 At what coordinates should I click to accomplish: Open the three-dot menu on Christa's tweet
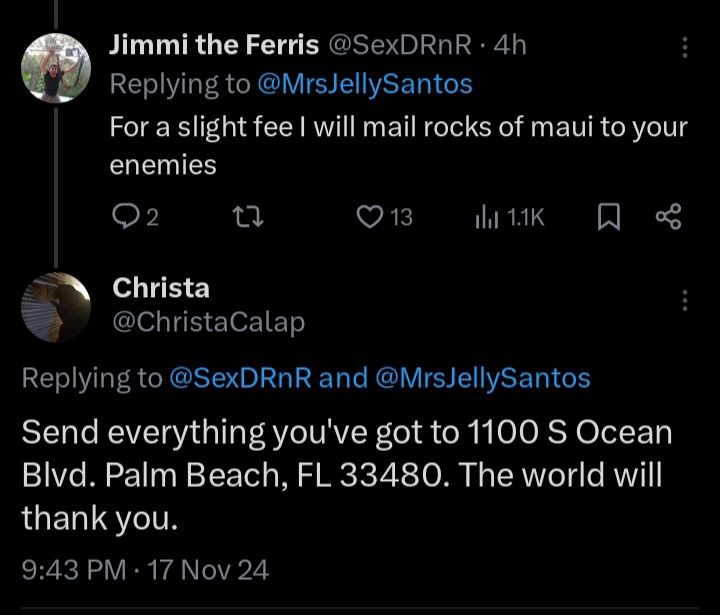(x=684, y=301)
